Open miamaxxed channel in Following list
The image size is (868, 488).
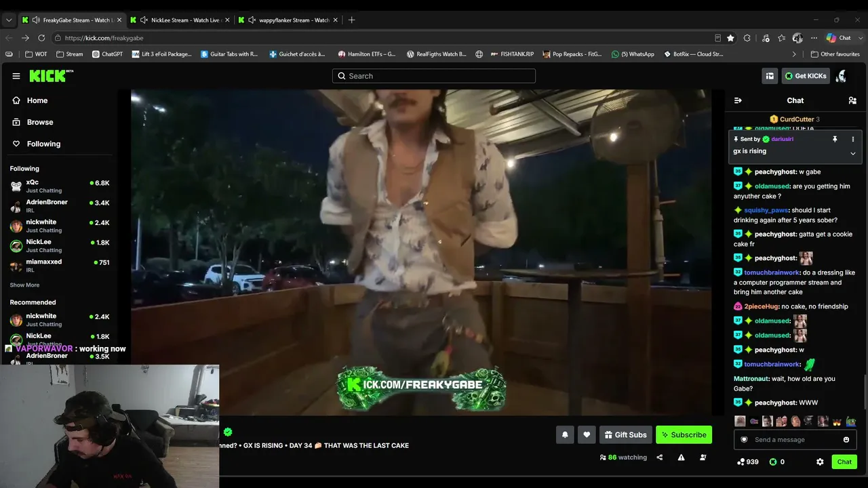tap(60, 265)
